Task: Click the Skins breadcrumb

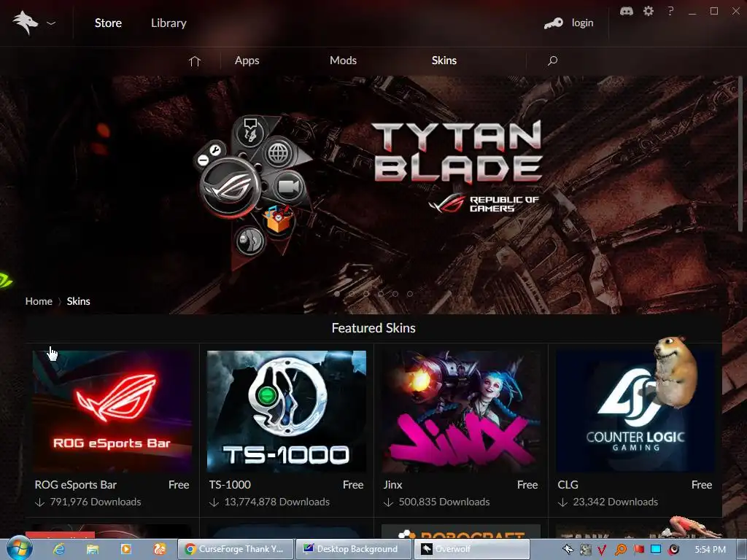Action: click(78, 301)
